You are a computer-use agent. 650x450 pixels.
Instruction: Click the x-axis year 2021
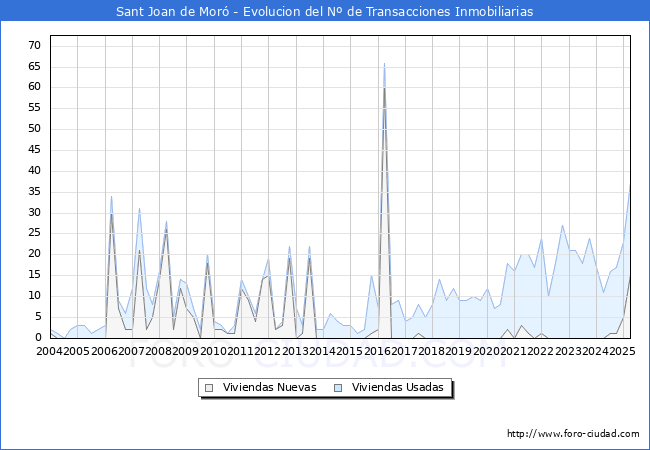pyautogui.click(x=513, y=351)
